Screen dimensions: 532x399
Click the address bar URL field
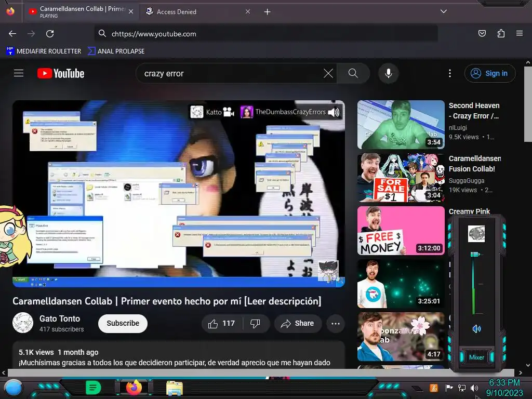pos(265,34)
